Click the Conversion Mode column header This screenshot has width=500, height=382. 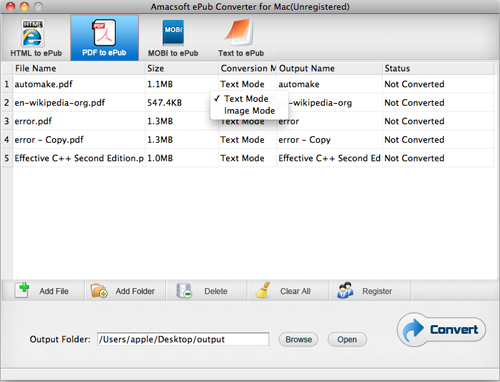click(x=248, y=68)
